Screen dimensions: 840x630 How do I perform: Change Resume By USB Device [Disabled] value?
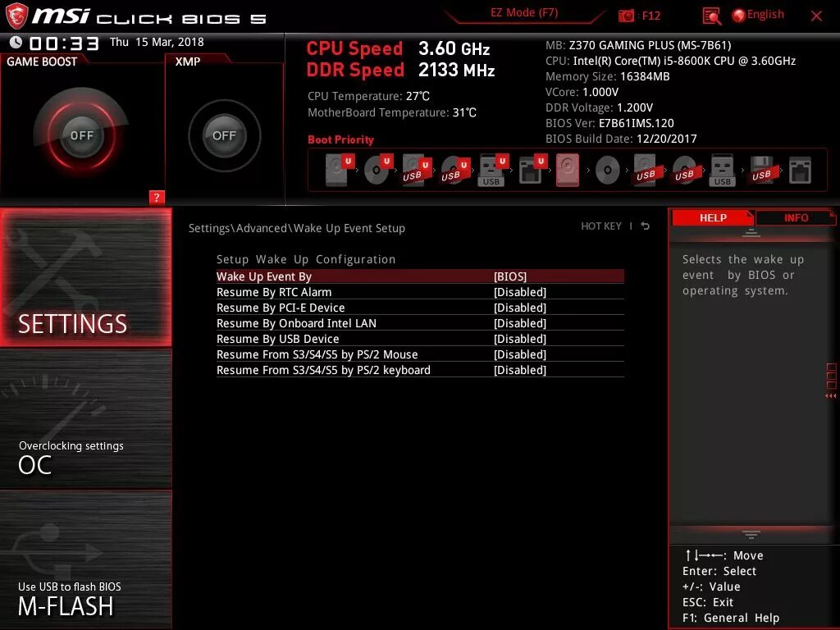(519, 339)
